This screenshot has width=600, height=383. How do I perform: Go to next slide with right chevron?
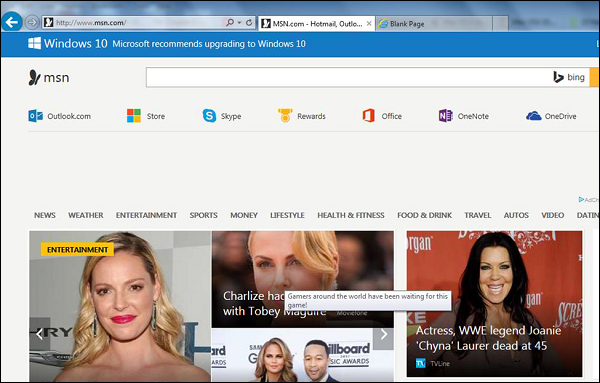click(383, 334)
